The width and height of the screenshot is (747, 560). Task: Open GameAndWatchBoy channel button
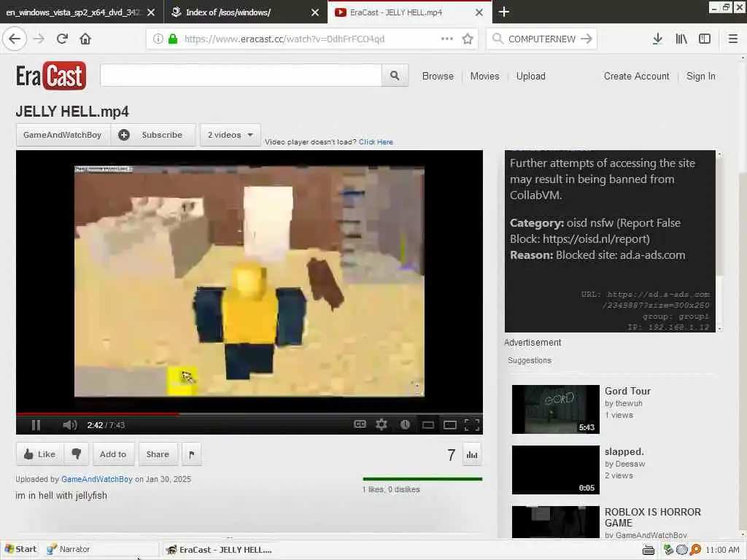click(63, 135)
